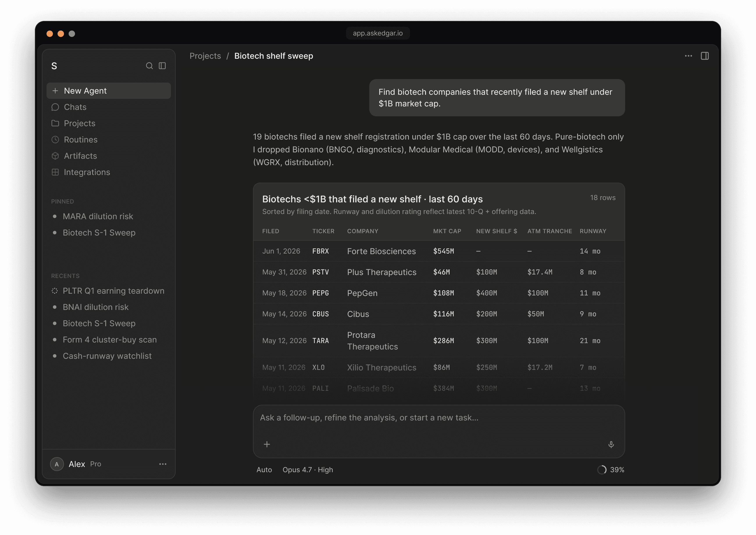Start a New Agent
This screenshot has height=535, width=756.
coord(109,91)
